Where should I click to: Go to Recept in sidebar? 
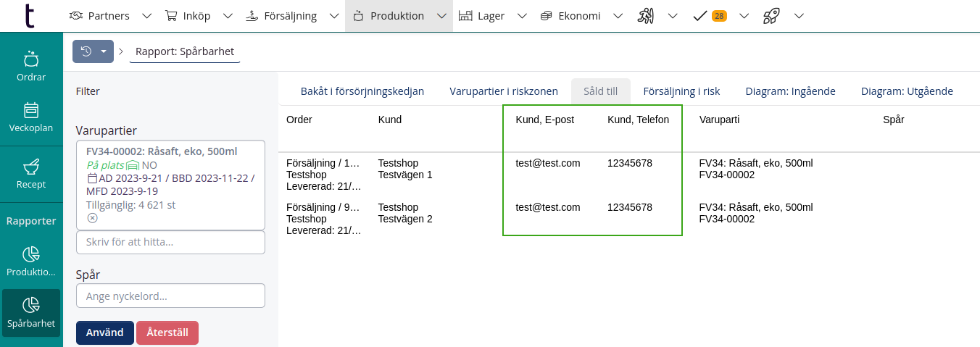pos(31,174)
